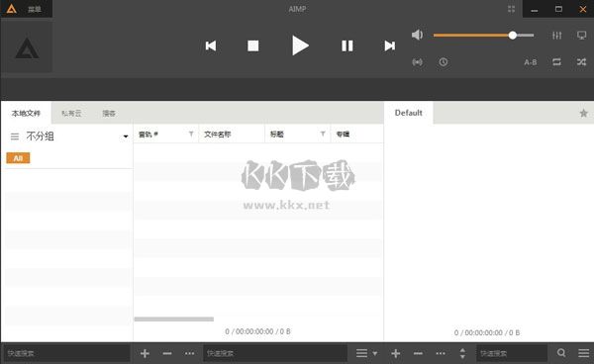Switch to compact mini-player view icon
594x364 pixels.
(x=511, y=9)
